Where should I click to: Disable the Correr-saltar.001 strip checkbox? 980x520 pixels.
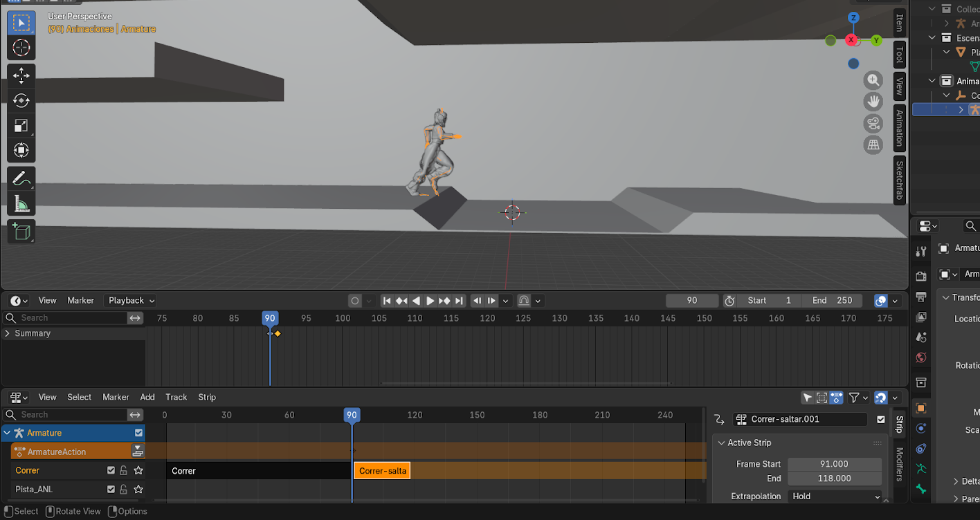coord(881,419)
